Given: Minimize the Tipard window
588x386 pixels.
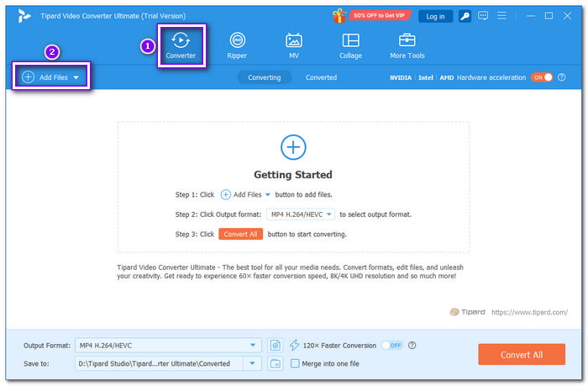Looking at the screenshot, I should pyautogui.click(x=531, y=16).
